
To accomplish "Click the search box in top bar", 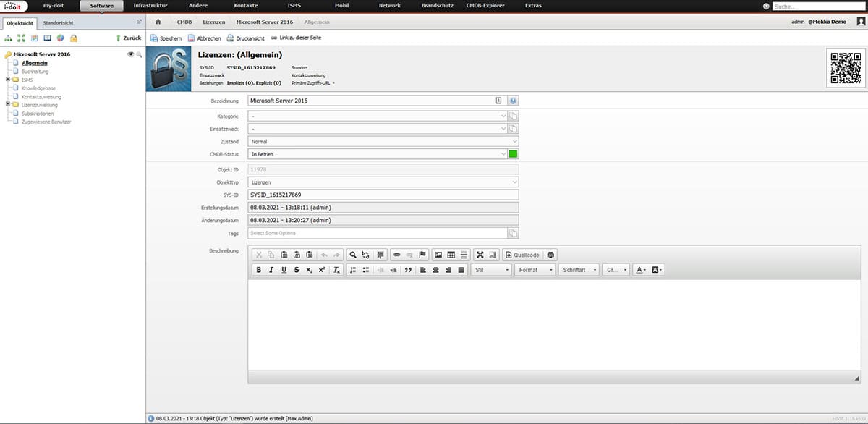I will pos(819,6).
